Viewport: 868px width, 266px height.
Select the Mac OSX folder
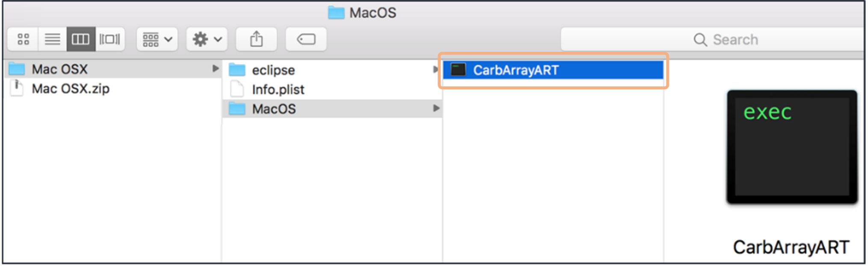113,69
